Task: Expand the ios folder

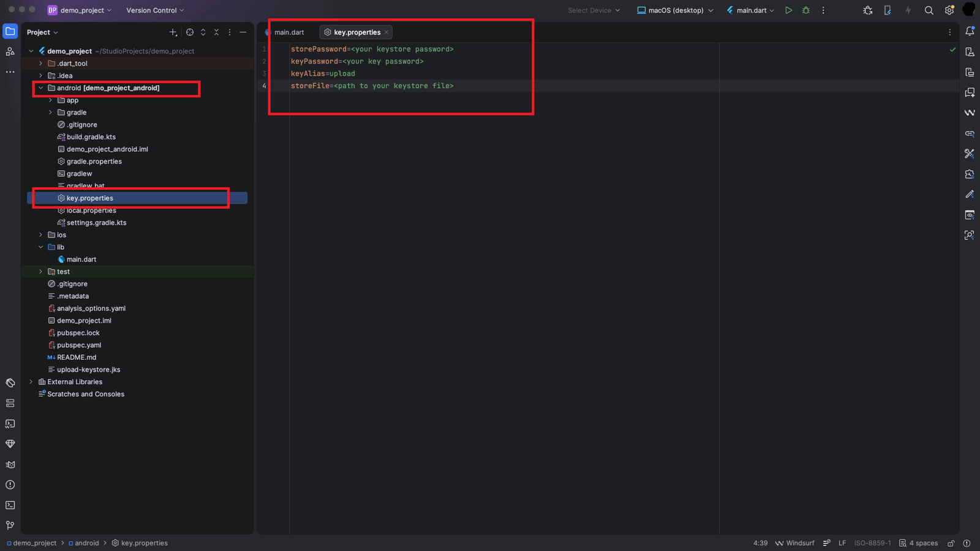Action: tap(41, 235)
